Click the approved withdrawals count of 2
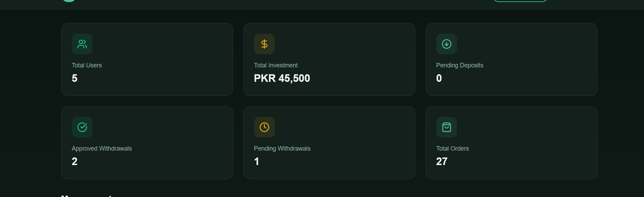 pos(75,162)
